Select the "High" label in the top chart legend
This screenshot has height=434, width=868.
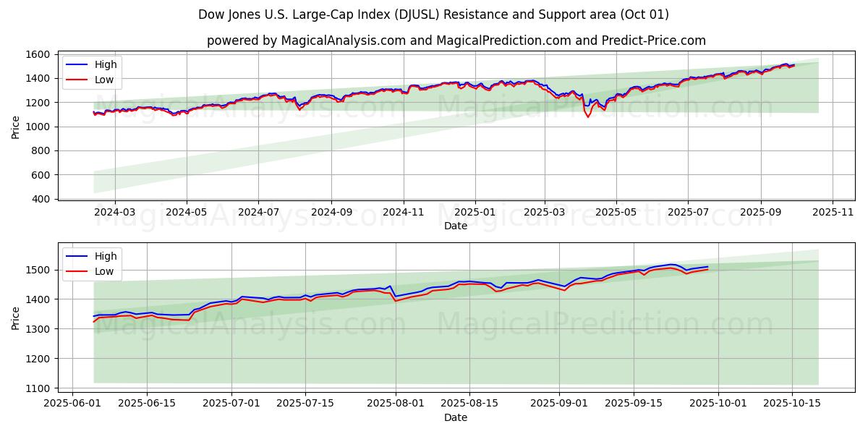point(106,64)
